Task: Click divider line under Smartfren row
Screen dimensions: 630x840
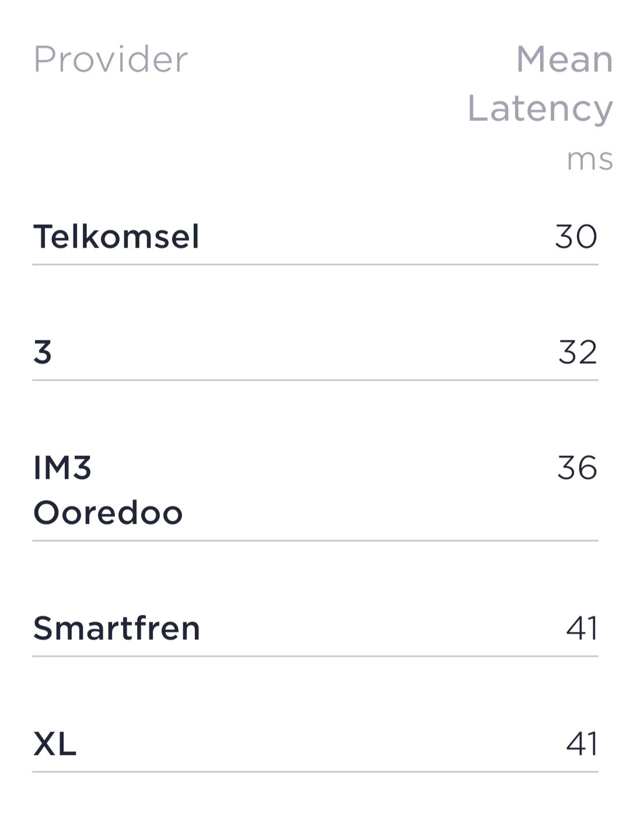Action: [315, 656]
